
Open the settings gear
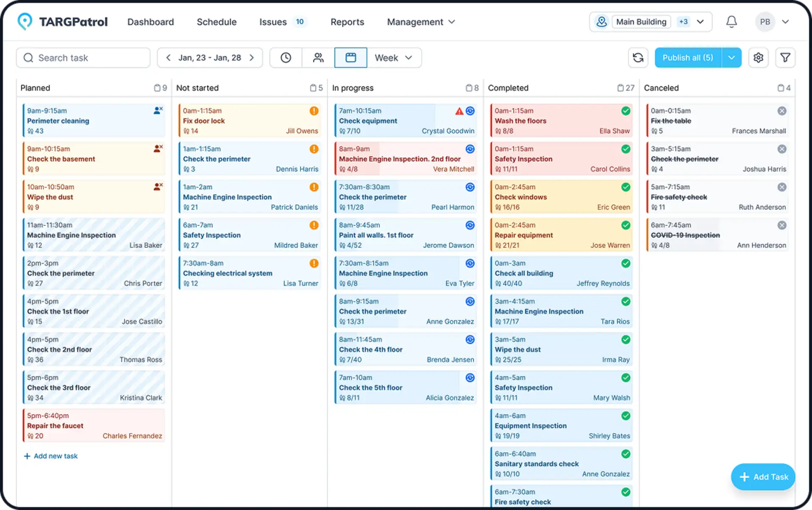click(x=758, y=58)
